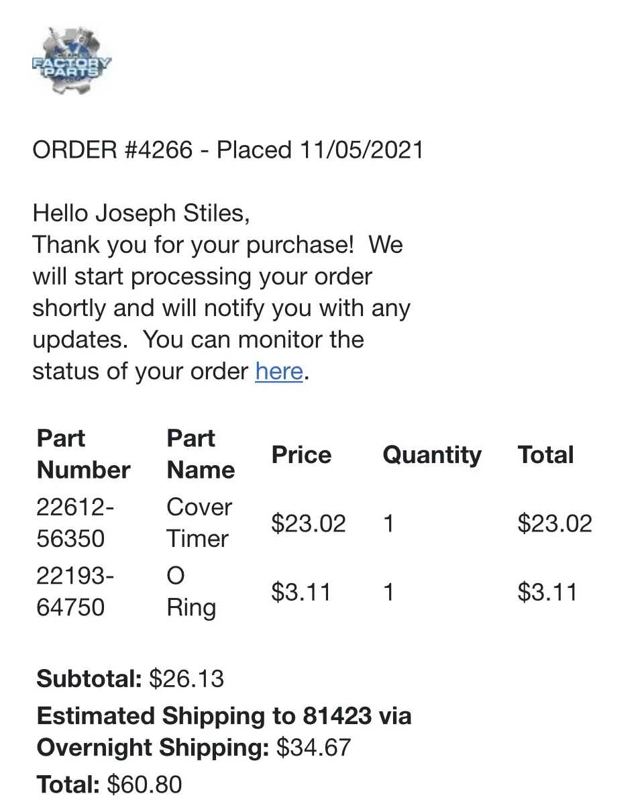The height and width of the screenshot is (812, 644).
Task: Click the Cover Timer part name
Action: tap(199, 523)
